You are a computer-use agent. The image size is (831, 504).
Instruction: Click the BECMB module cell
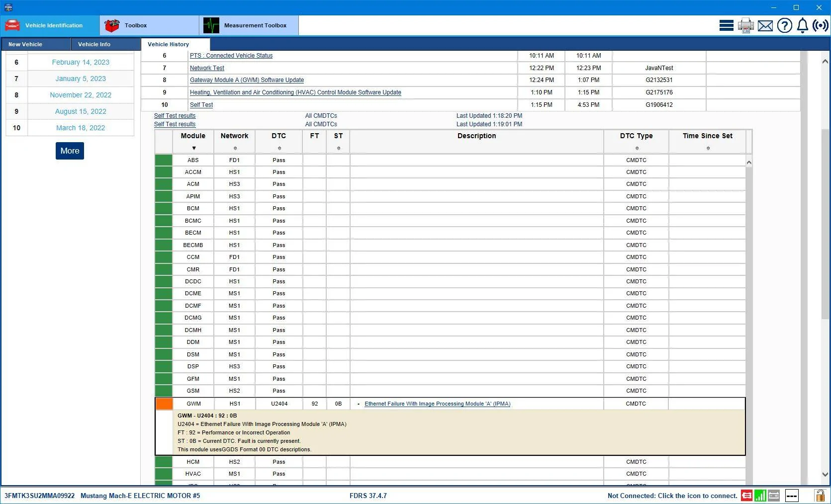tap(193, 245)
